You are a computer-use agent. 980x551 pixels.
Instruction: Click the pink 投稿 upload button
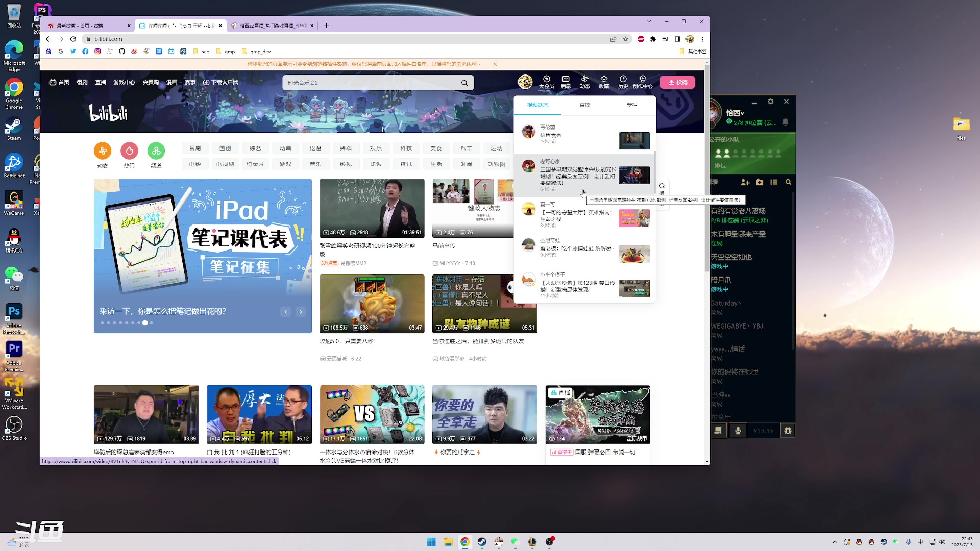(x=677, y=82)
